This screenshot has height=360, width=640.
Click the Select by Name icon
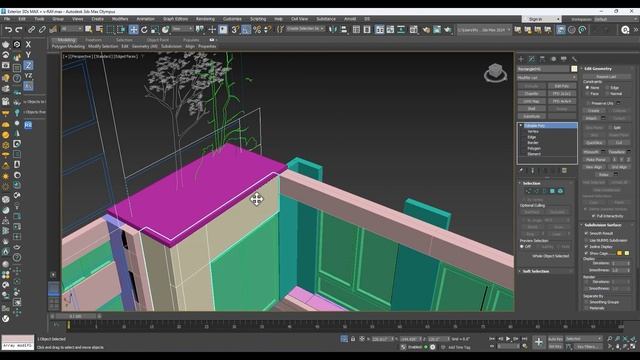pos(99,29)
